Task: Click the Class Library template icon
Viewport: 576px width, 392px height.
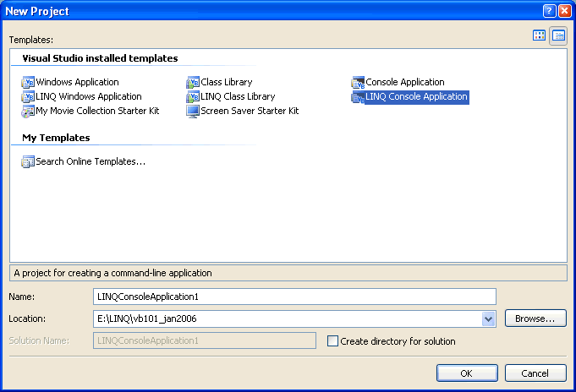Action: point(193,82)
